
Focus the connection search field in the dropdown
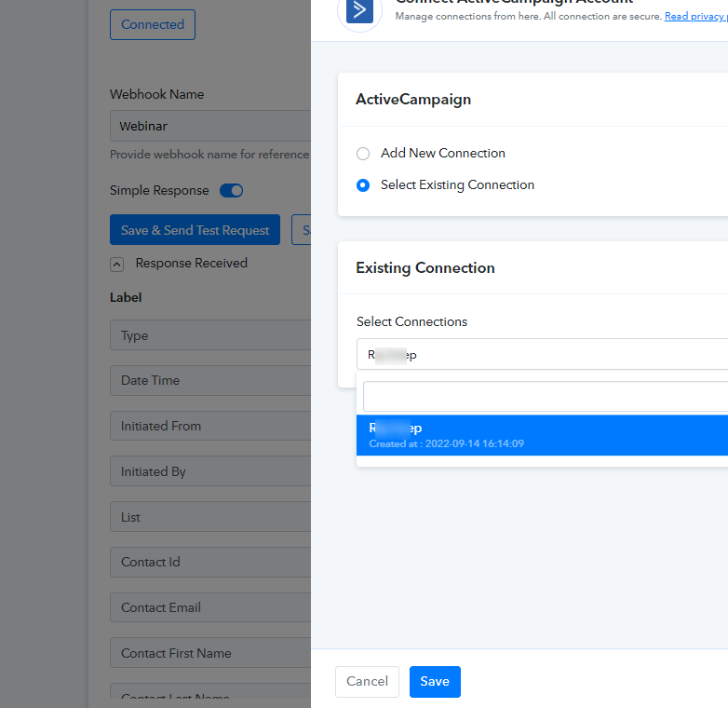pyautogui.click(x=546, y=397)
